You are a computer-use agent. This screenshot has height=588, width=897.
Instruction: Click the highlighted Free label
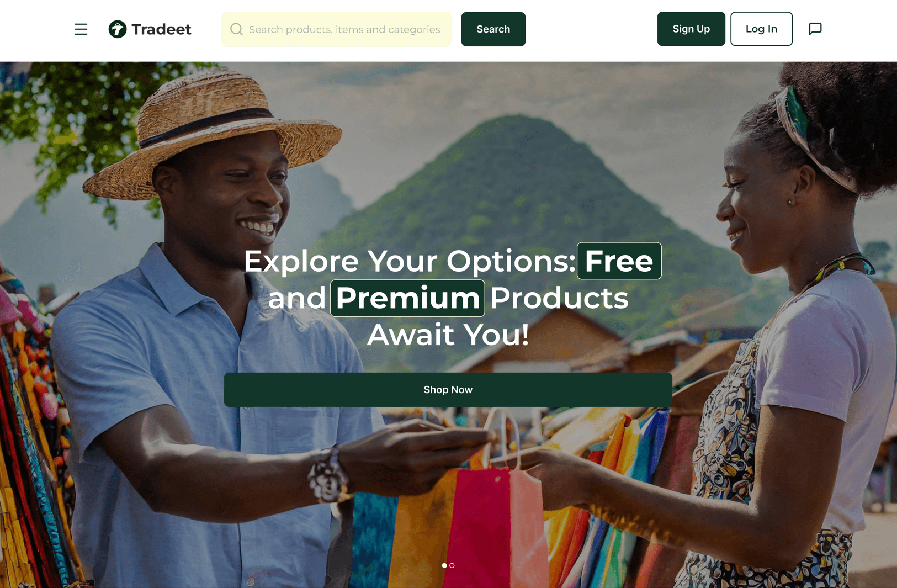click(619, 261)
